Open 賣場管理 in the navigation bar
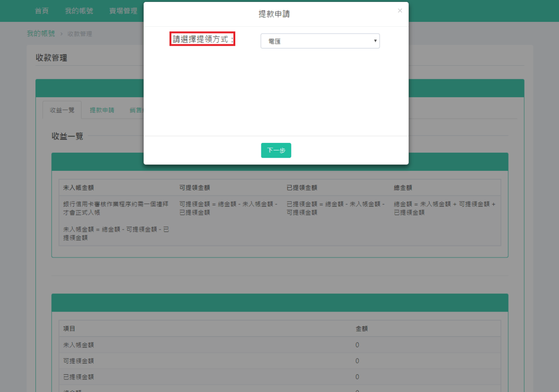Viewport: 559px width, 392px height. tap(123, 11)
